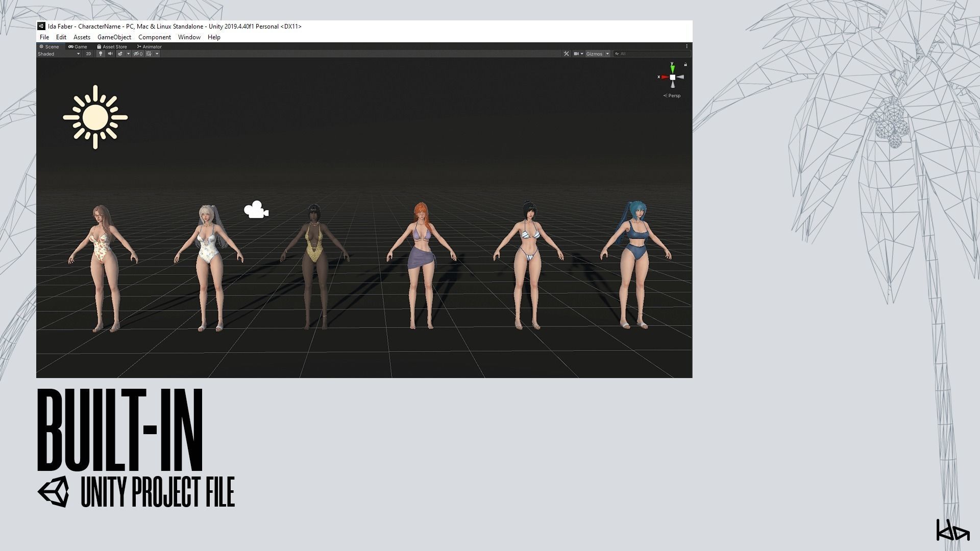Toggle scene lighting lightbulb
Viewport: 980px width, 551px height.
click(101, 54)
